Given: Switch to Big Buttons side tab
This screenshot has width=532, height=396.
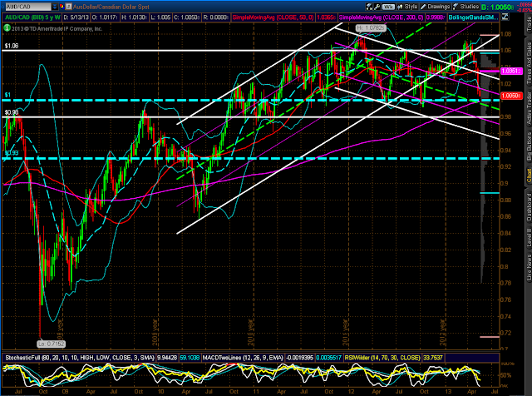Looking at the screenshot, I should 529,146.
